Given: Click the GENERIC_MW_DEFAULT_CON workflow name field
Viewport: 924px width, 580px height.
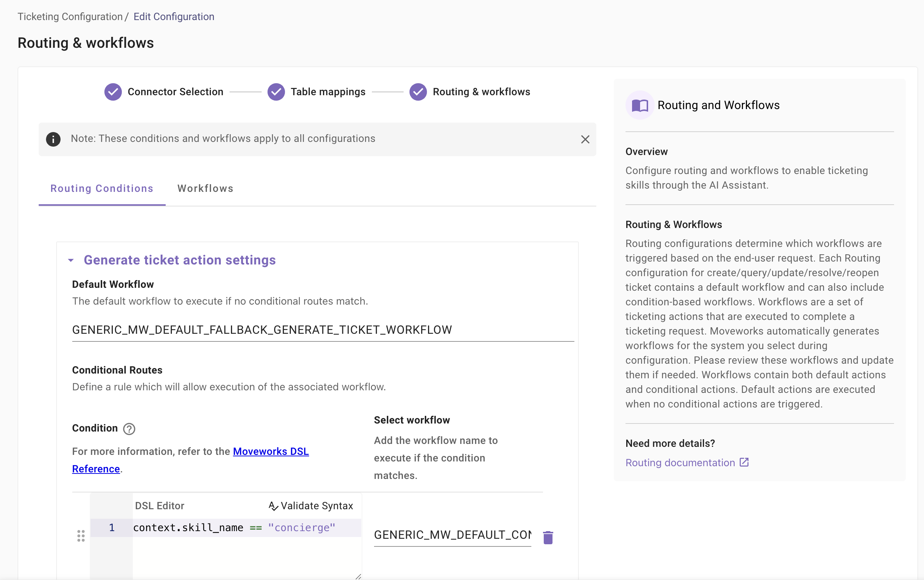Looking at the screenshot, I should pos(452,534).
